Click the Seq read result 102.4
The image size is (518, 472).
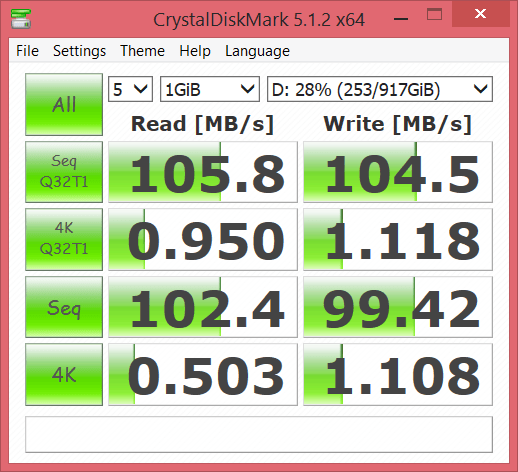tap(203, 307)
